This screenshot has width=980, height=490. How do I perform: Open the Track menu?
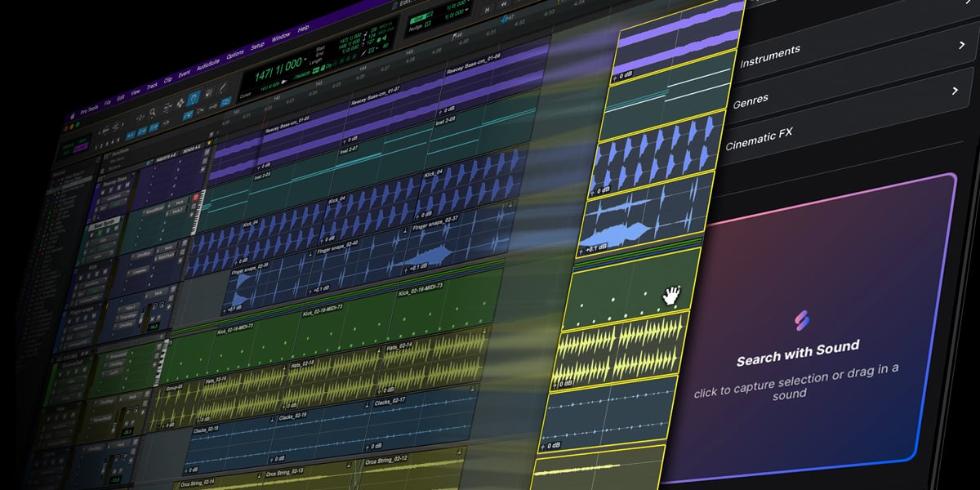click(153, 87)
